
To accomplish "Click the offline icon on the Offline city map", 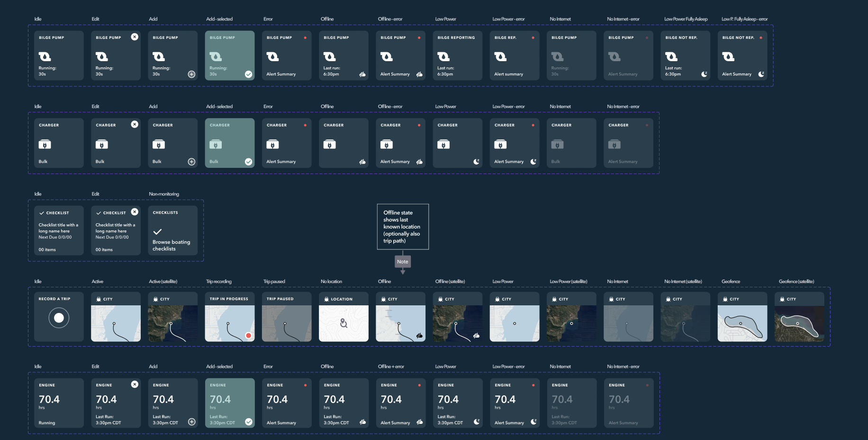I will point(419,335).
